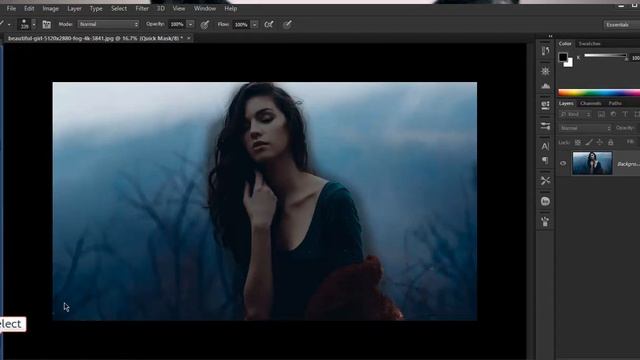Viewport: 640px width, 360px height.
Task: Select the beautiful-girl jpg document tab
Action: (95, 38)
